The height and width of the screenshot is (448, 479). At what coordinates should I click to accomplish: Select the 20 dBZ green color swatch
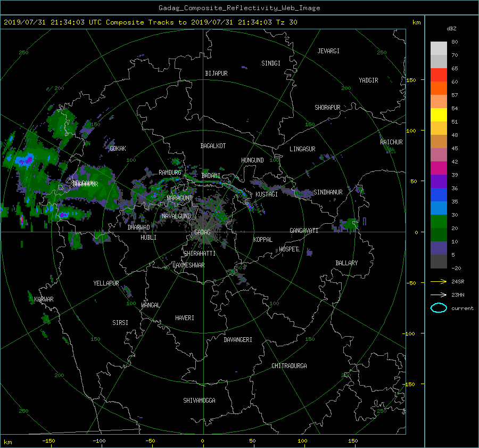click(x=439, y=222)
